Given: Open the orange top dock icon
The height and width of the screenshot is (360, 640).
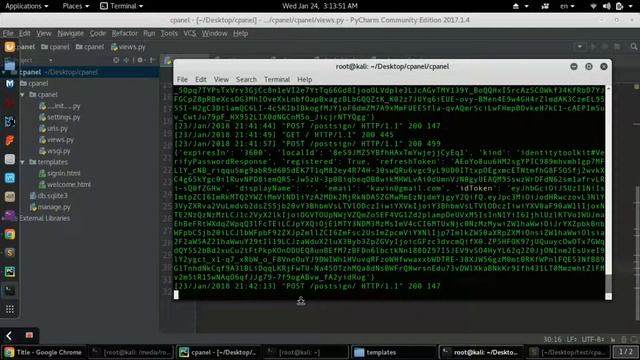Looking at the screenshot, I should [9, 47].
